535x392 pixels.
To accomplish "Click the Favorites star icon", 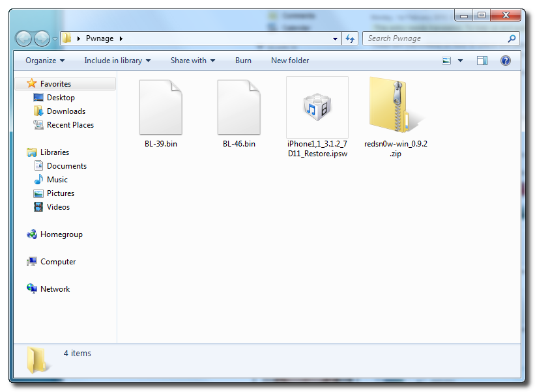I will pyautogui.click(x=32, y=83).
